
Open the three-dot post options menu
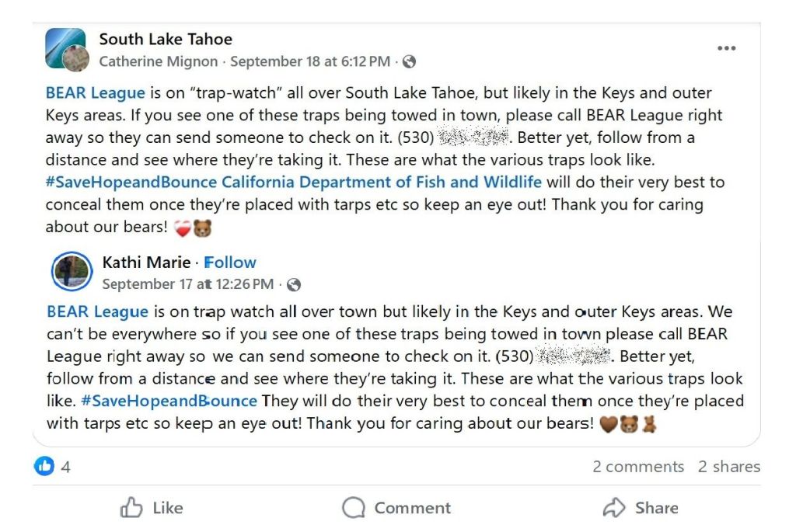[726, 48]
